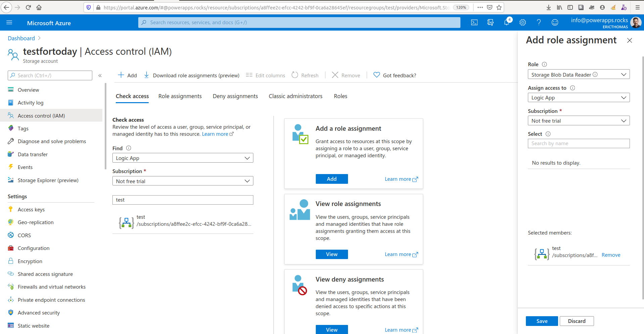This screenshot has width=644, height=334.
Task: Open the feedback smiley icon
Action: 555,22
